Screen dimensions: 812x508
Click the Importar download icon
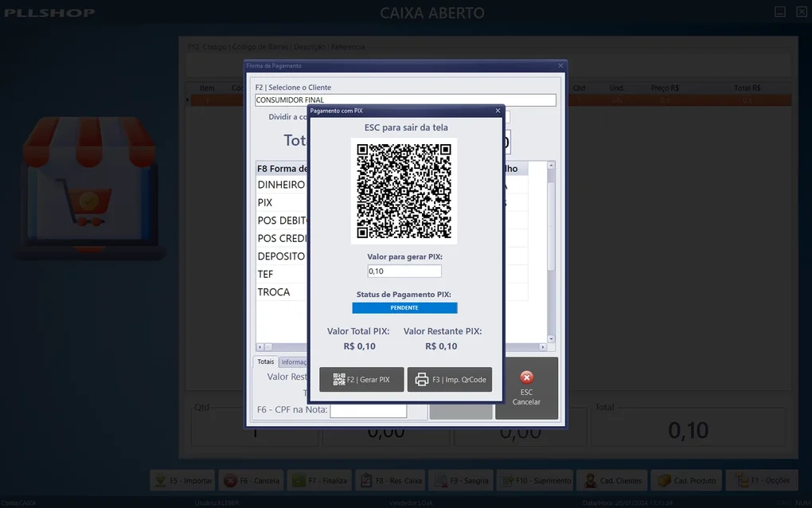(x=161, y=481)
